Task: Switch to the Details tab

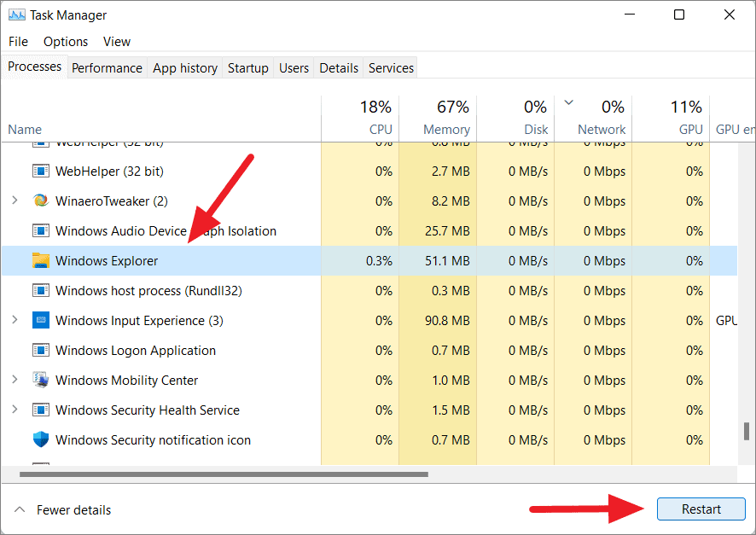Action: [x=339, y=68]
